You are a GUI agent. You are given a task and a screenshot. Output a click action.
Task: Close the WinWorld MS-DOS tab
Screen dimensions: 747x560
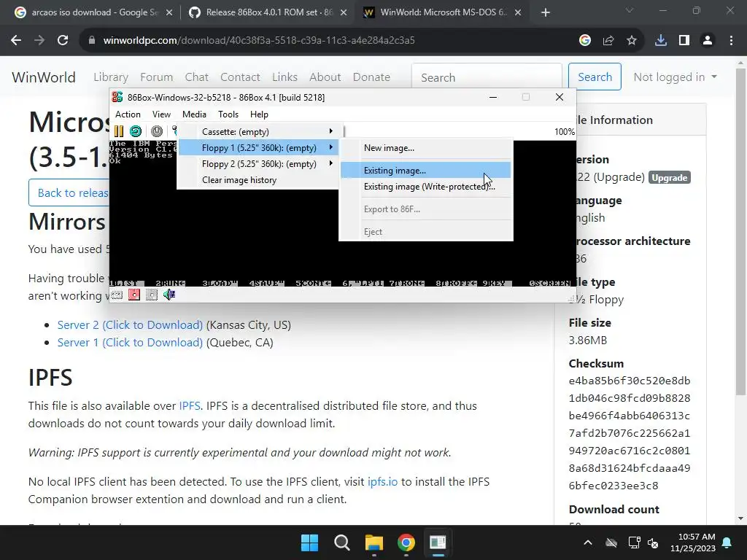point(519,13)
